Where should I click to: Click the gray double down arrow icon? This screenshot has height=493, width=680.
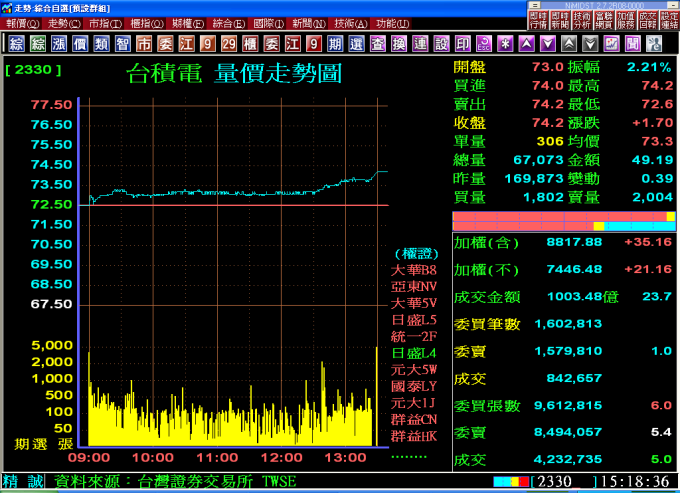[x=590, y=43]
